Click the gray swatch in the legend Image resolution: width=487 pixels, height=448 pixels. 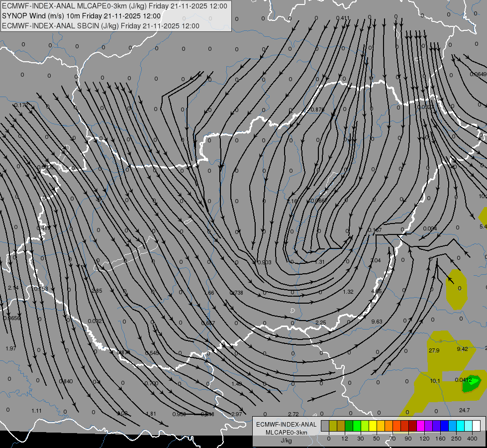click(325, 426)
